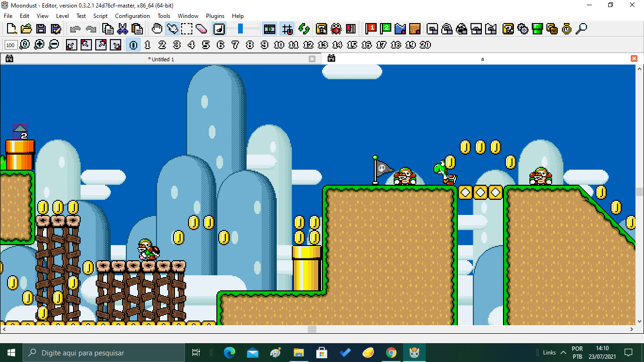Toggle snap to grid
644x362 pixels.
point(287,29)
